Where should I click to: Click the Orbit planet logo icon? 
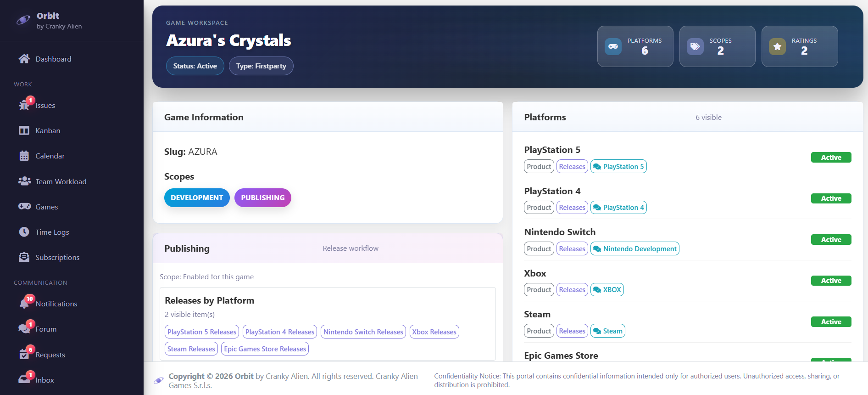[x=23, y=20]
